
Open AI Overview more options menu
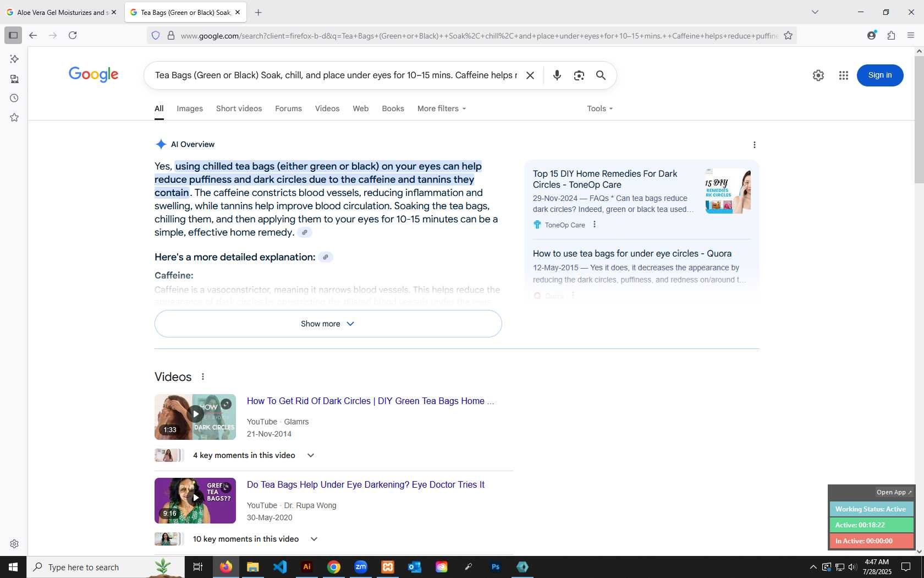pos(755,145)
